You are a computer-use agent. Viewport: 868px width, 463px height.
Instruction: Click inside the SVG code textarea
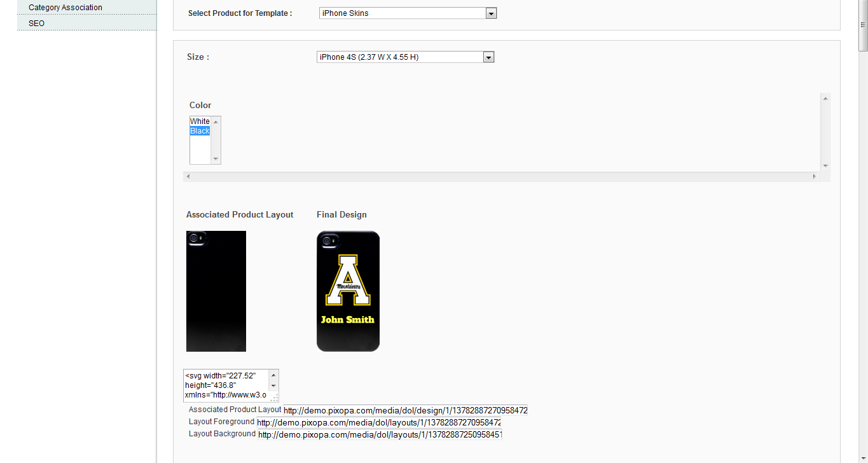pos(226,385)
